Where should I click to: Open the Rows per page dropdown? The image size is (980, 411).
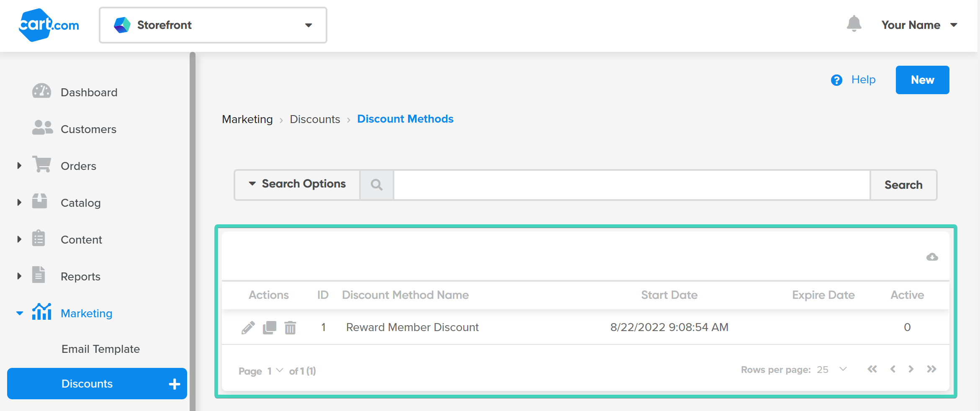pos(832,370)
